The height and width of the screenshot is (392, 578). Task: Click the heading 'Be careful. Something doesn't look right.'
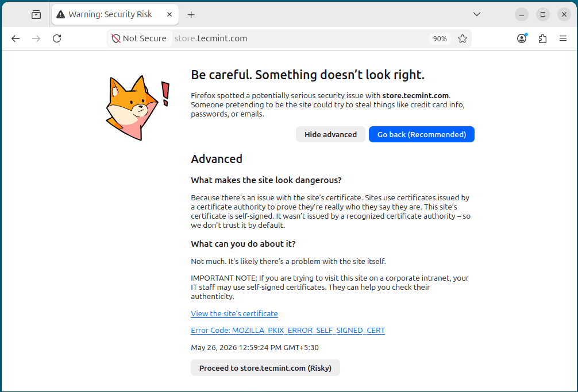308,75
